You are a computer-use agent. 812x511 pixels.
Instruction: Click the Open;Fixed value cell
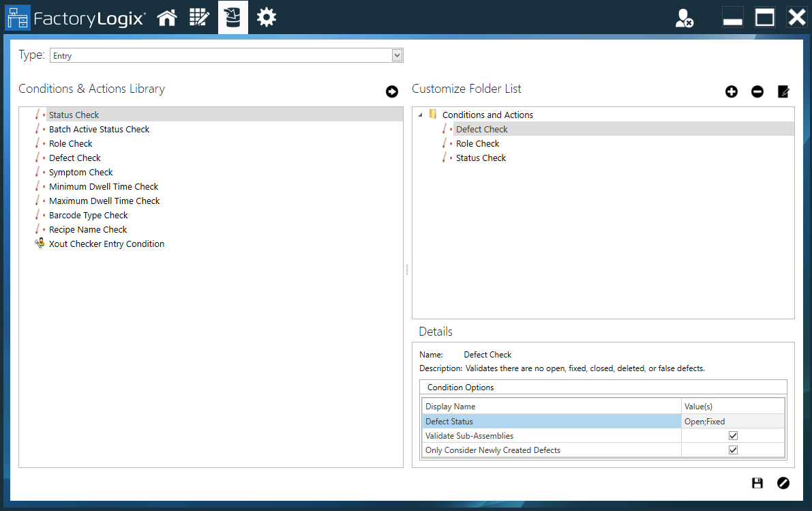[733, 422]
